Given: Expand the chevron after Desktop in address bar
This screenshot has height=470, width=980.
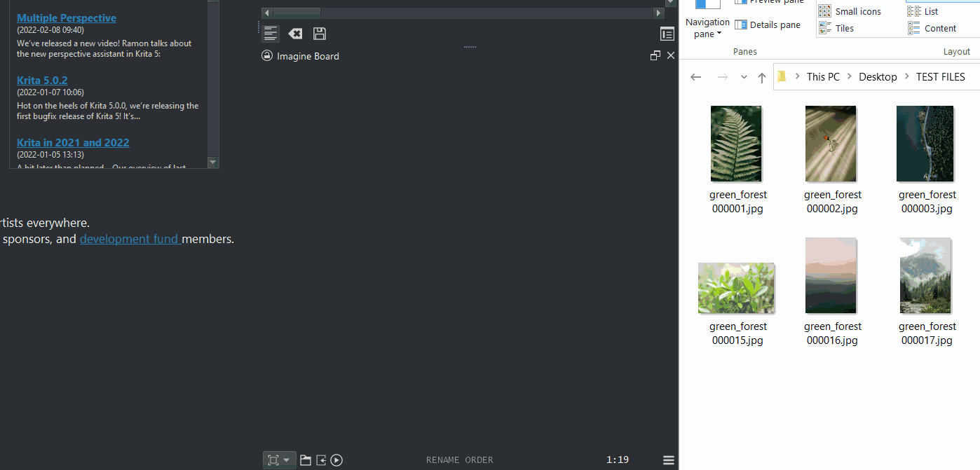Looking at the screenshot, I should click(x=907, y=77).
